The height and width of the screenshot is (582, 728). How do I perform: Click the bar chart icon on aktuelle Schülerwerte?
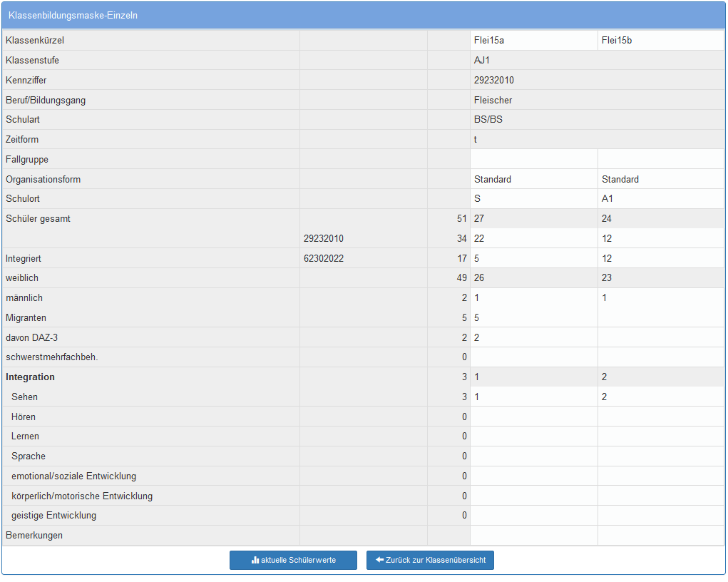[255, 561]
